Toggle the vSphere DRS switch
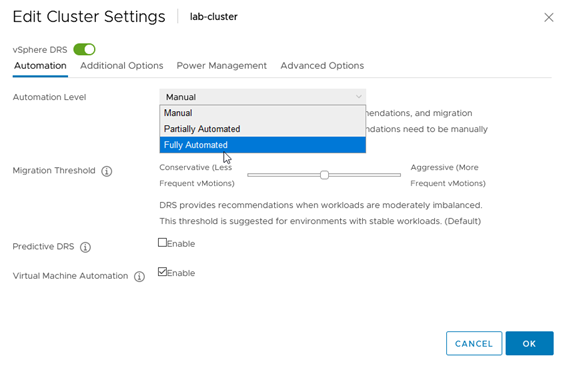567x366 pixels. pos(84,50)
